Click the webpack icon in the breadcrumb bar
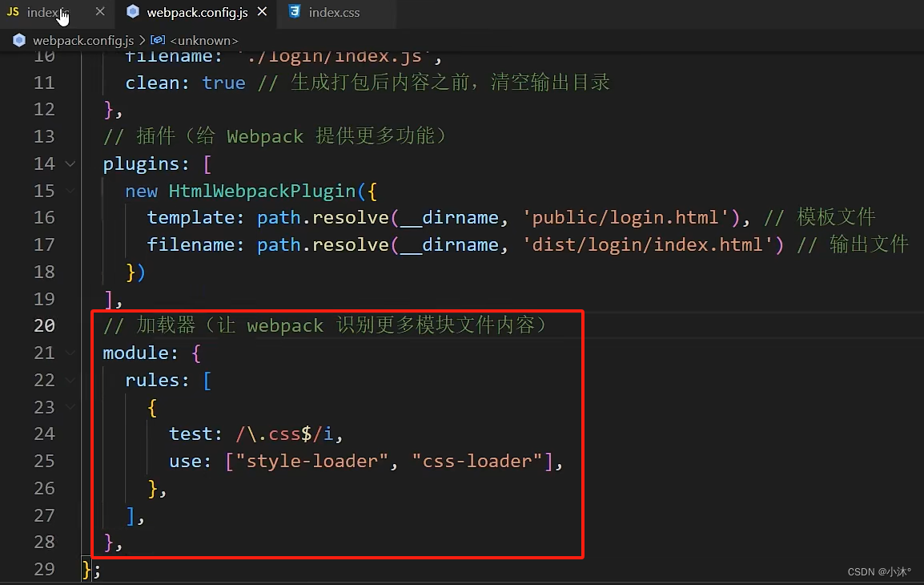The width and height of the screenshot is (924, 585). click(18, 40)
